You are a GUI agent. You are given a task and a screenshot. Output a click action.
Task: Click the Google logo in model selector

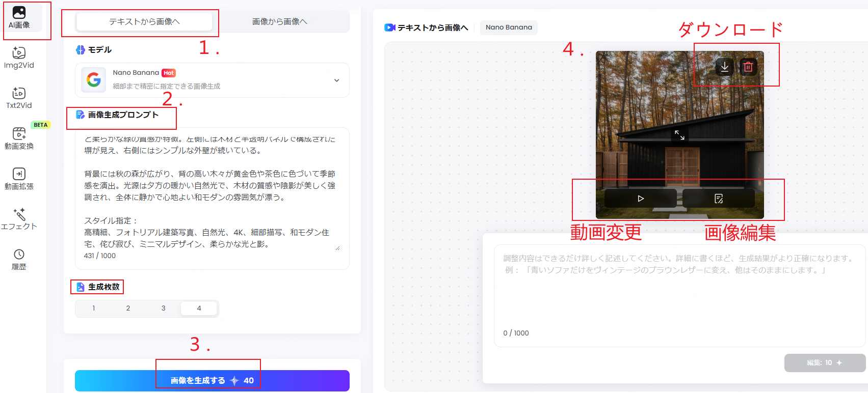(94, 79)
